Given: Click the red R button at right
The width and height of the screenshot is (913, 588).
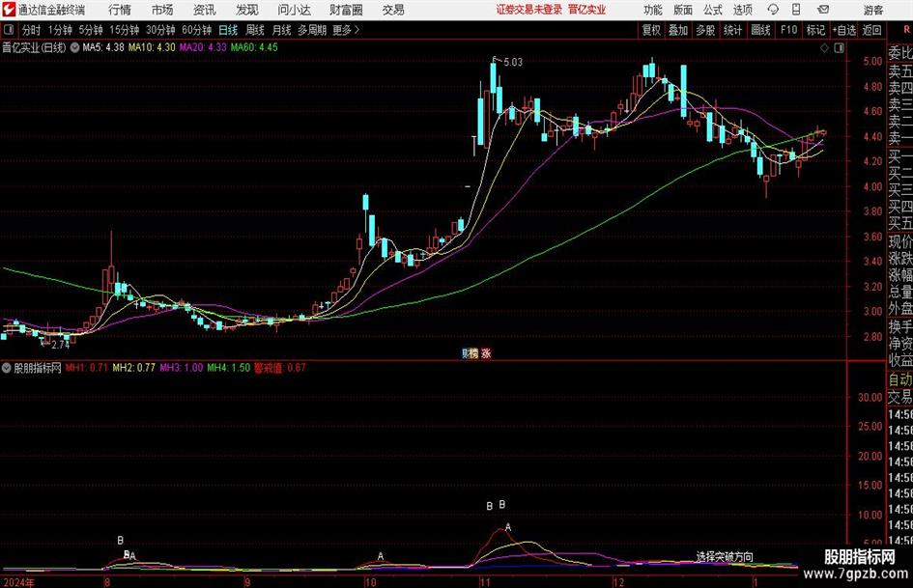Looking at the screenshot, I should pyautogui.click(x=906, y=30).
